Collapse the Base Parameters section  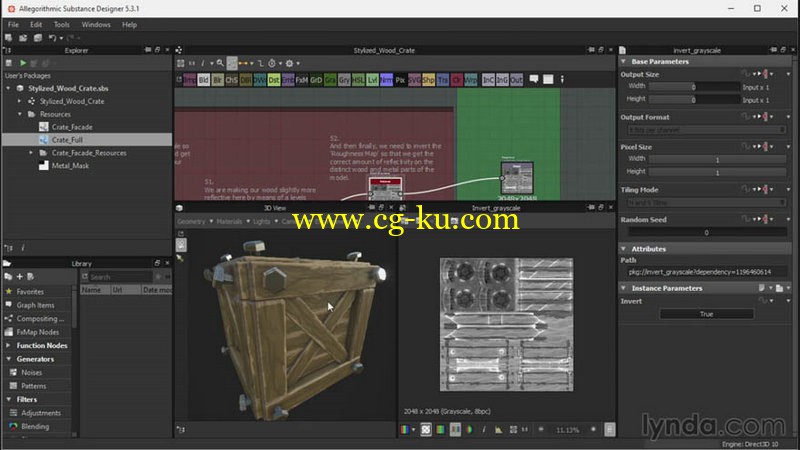click(623, 61)
